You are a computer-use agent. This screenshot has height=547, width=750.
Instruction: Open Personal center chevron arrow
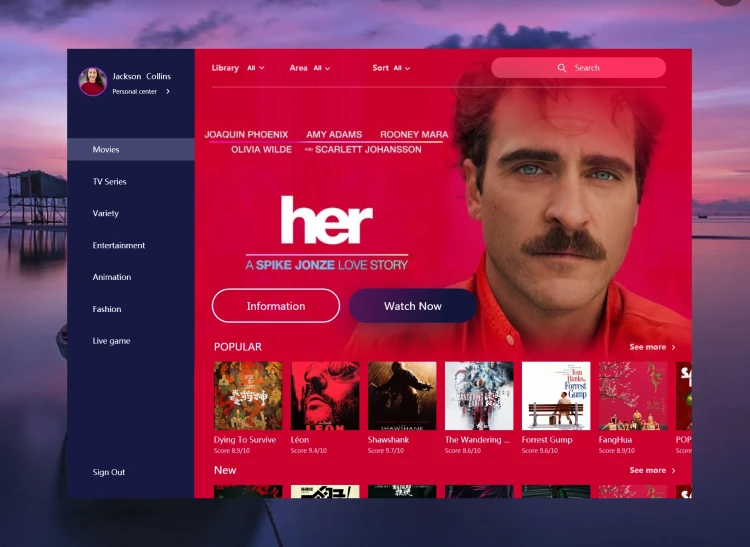pos(168,91)
